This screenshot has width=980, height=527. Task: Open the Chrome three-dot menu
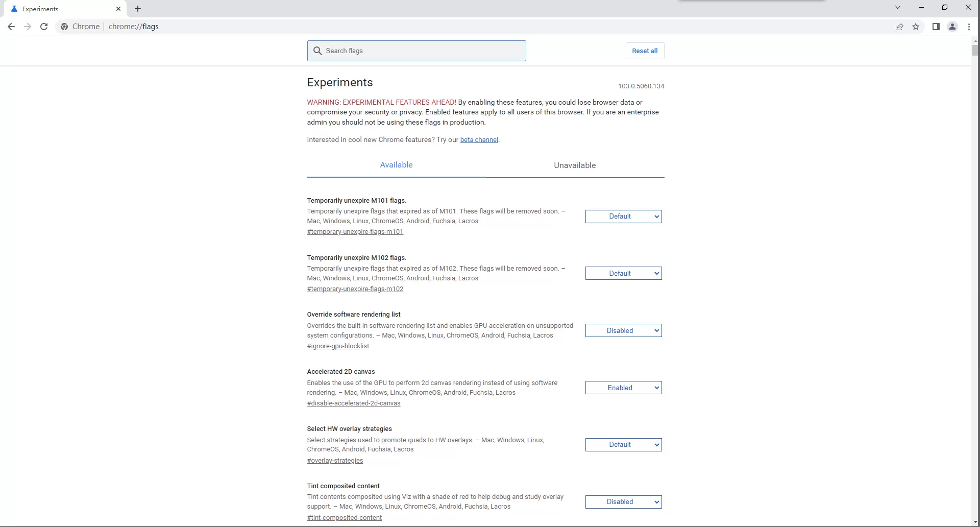(x=969, y=27)
